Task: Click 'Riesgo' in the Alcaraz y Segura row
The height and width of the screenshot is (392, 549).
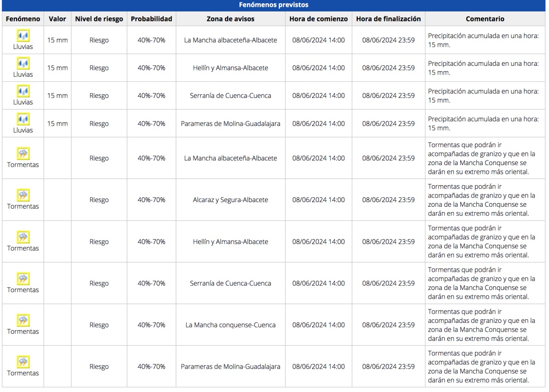Action: click(x=99, y=200)
